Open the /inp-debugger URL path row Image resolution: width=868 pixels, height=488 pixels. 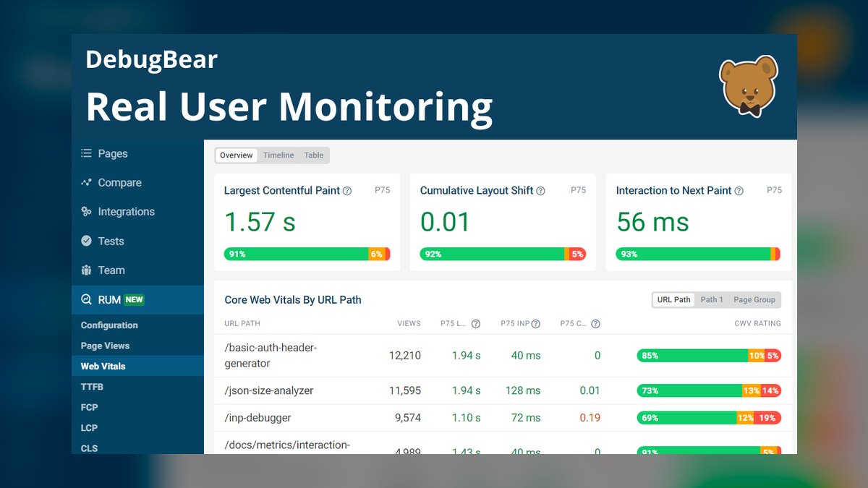(x=503, y=418)
